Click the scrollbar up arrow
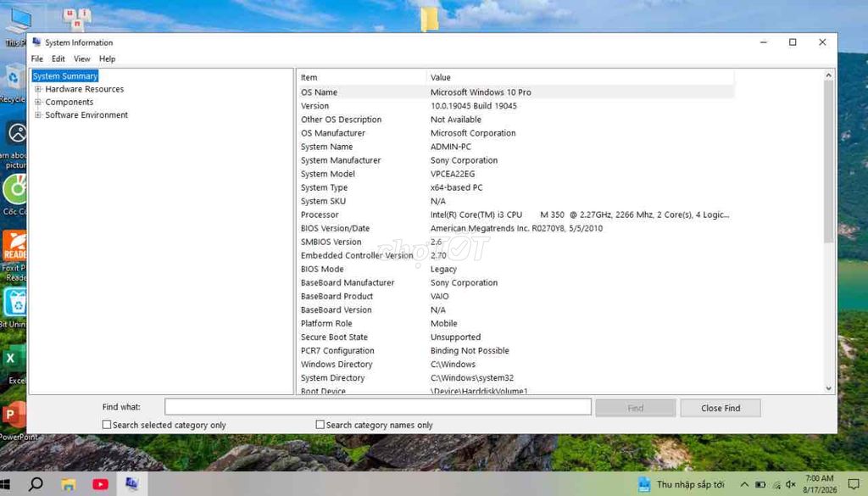This screenshot has height=496, width=868. point(829,75)
